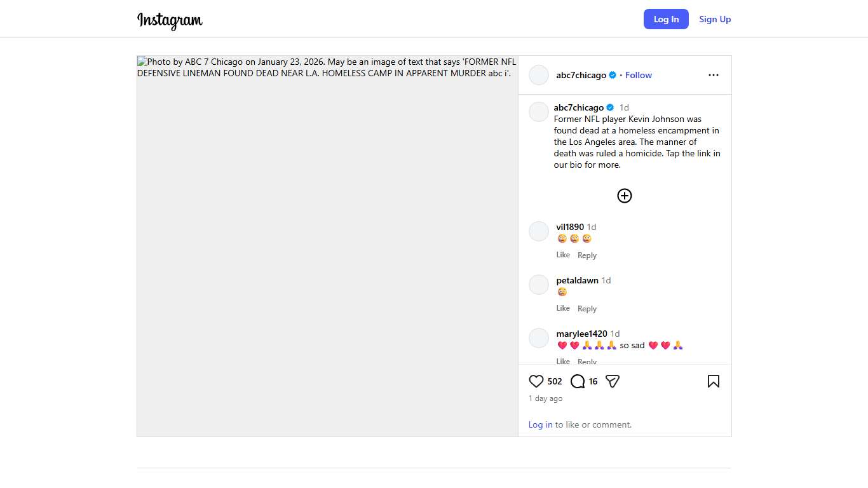This screenshot has height=488, width=868.
Task: Click the Instagram logo
Action: tap(170, 20)
